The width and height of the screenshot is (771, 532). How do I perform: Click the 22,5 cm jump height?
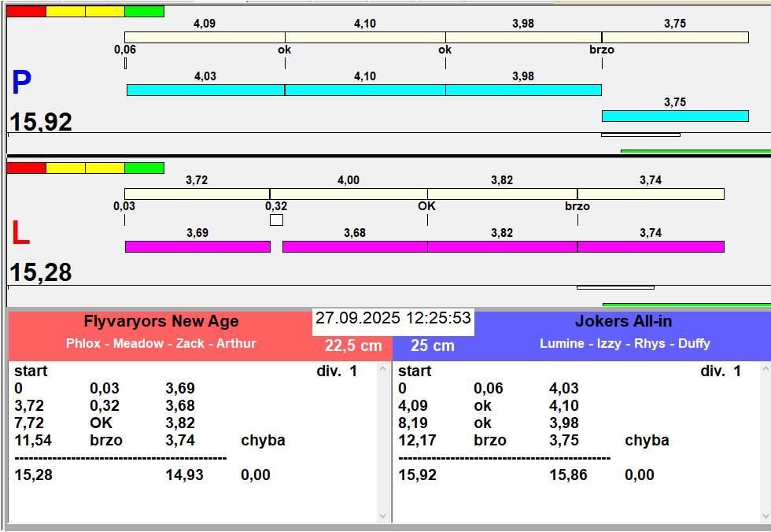pos(353,345)
